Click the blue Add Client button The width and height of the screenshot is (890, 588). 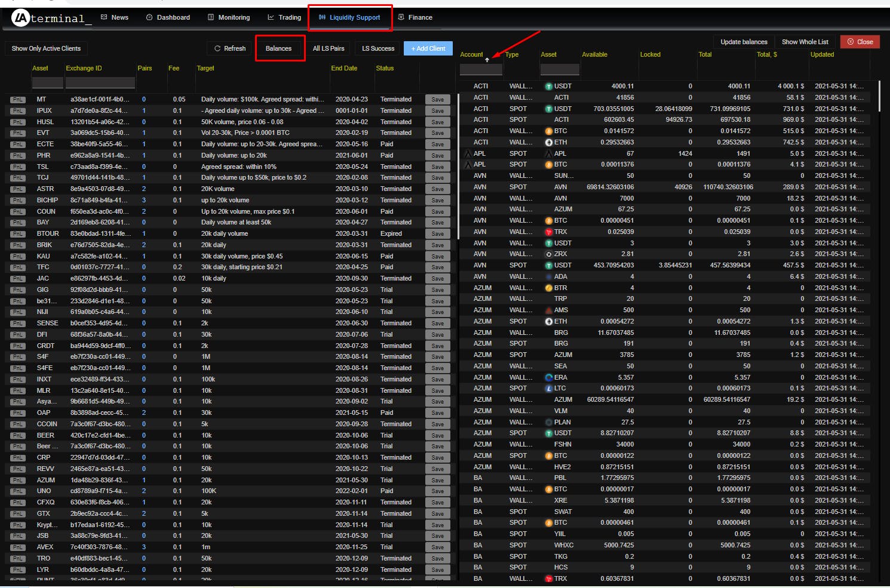tap(428, 48)
